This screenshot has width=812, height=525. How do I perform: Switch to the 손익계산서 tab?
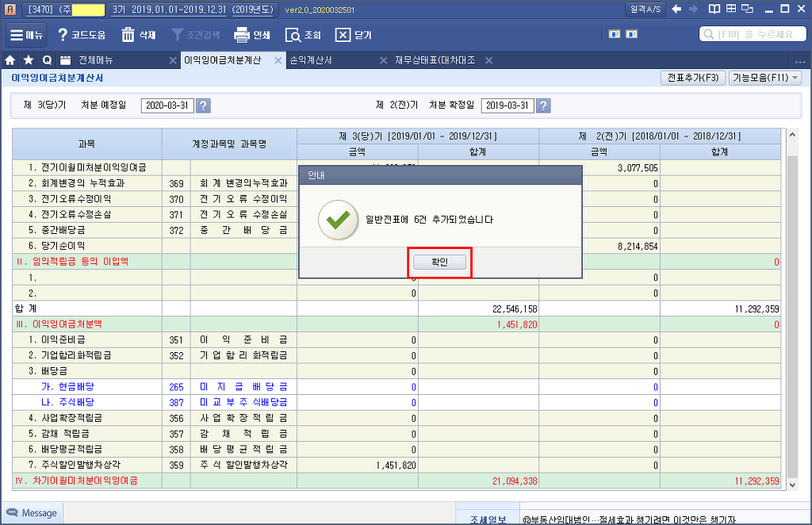tap(311, 60)
